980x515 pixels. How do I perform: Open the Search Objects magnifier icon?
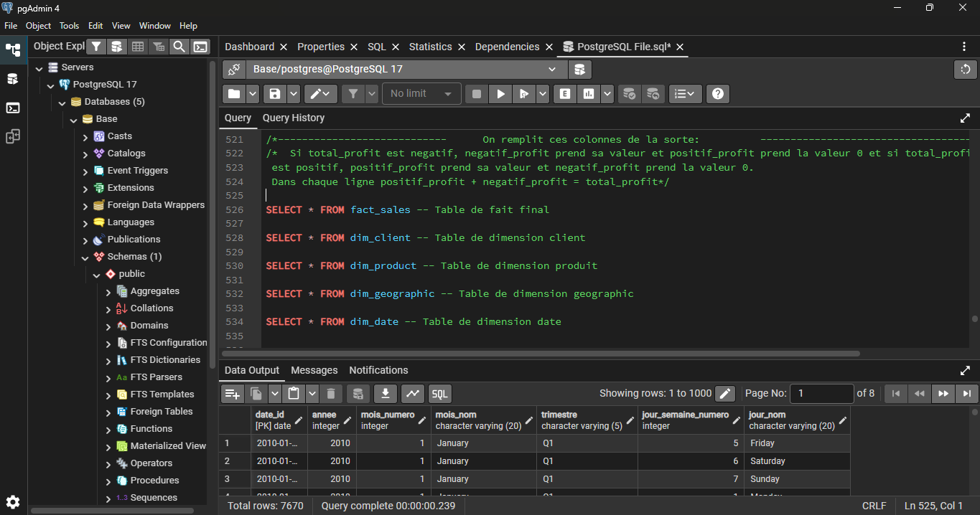coord(179,47)
